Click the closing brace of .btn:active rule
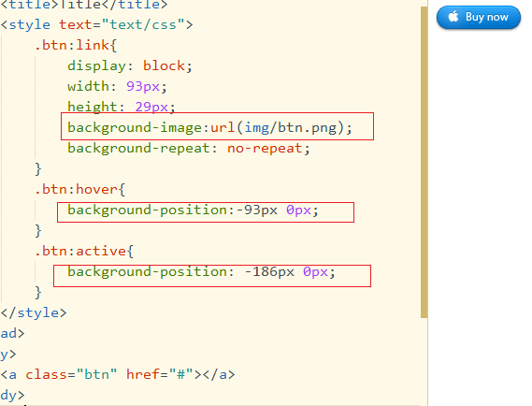Image resolution: width=532 pixels, height=406 pixels. [38, 292]
